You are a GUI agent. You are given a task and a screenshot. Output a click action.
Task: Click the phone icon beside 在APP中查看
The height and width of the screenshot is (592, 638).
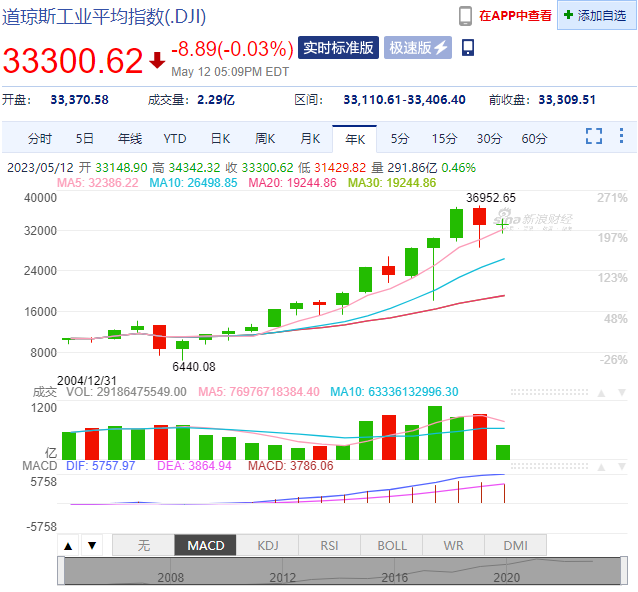(465, 15)
